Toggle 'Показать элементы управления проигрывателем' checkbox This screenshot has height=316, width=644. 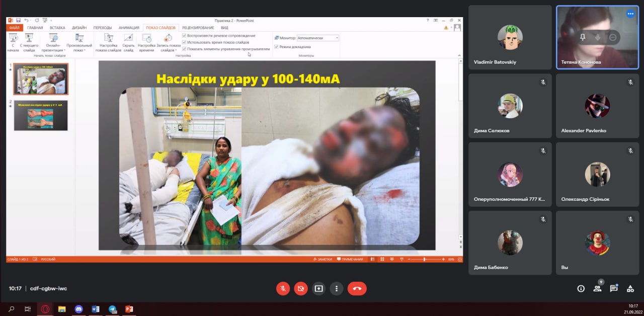tap(184, 49)
